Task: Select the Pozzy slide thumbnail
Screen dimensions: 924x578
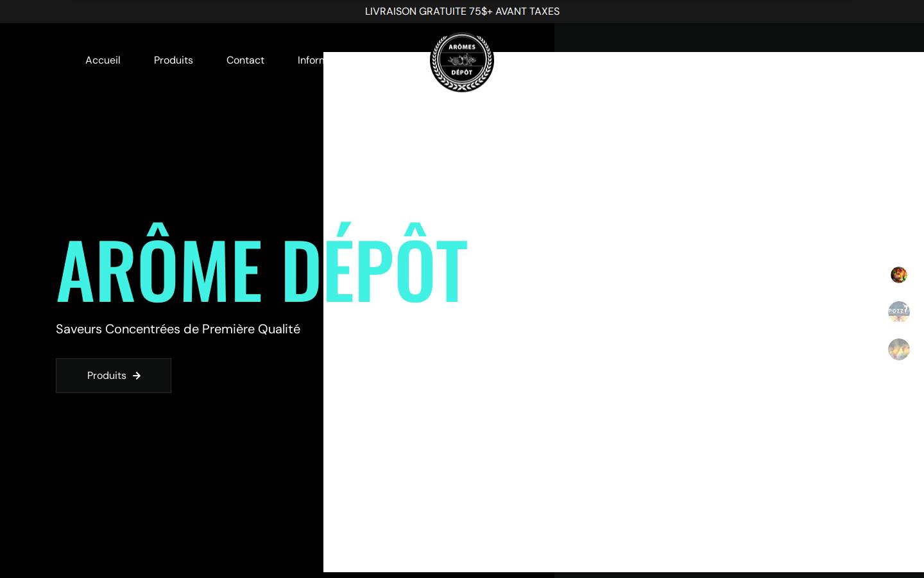Action: click(899, 312)
